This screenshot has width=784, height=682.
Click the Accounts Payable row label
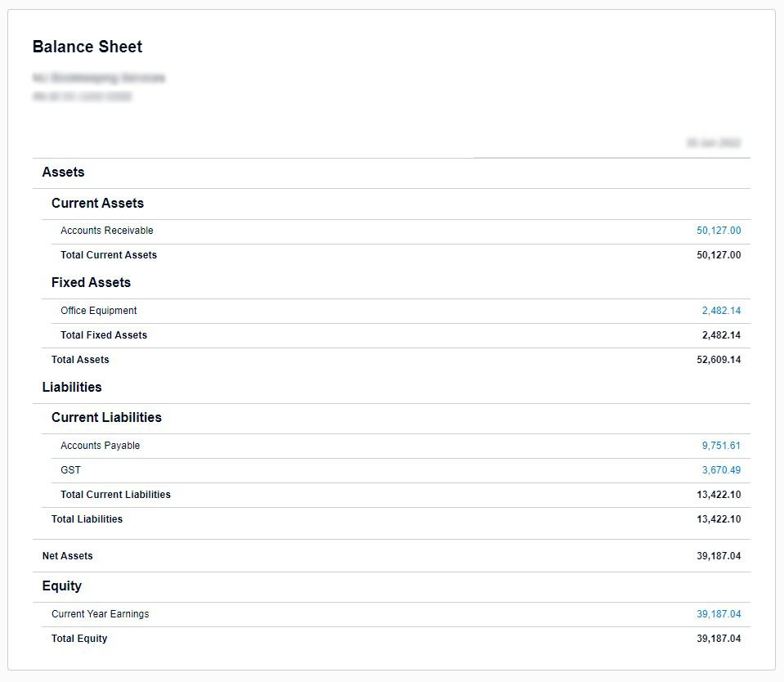click(100, 446)
